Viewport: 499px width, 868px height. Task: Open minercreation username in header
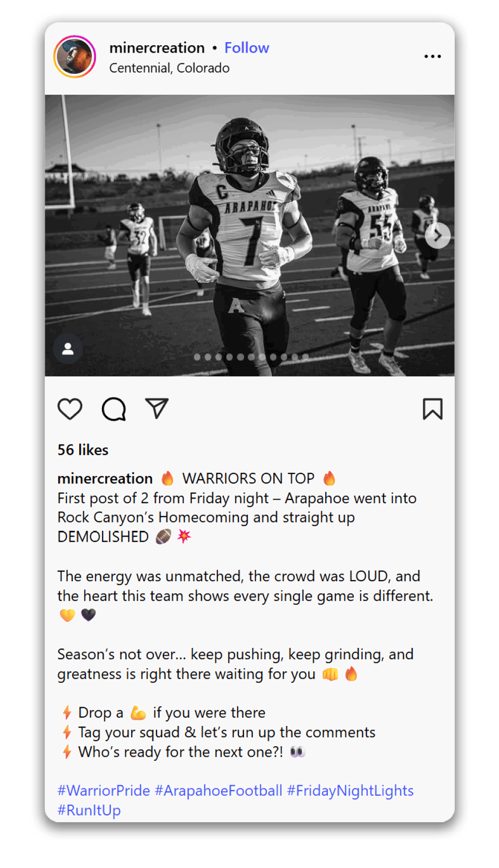coord(157,48)
